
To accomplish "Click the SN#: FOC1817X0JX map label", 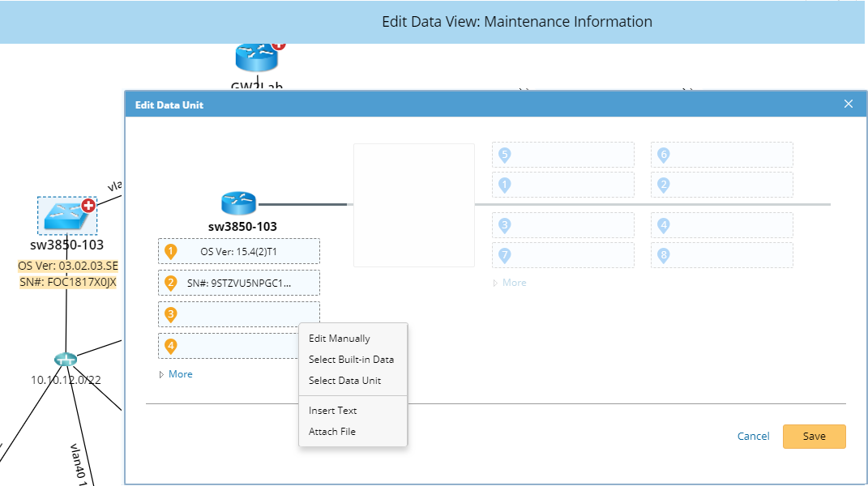I will pyautogui.click(x=68, y=283).
